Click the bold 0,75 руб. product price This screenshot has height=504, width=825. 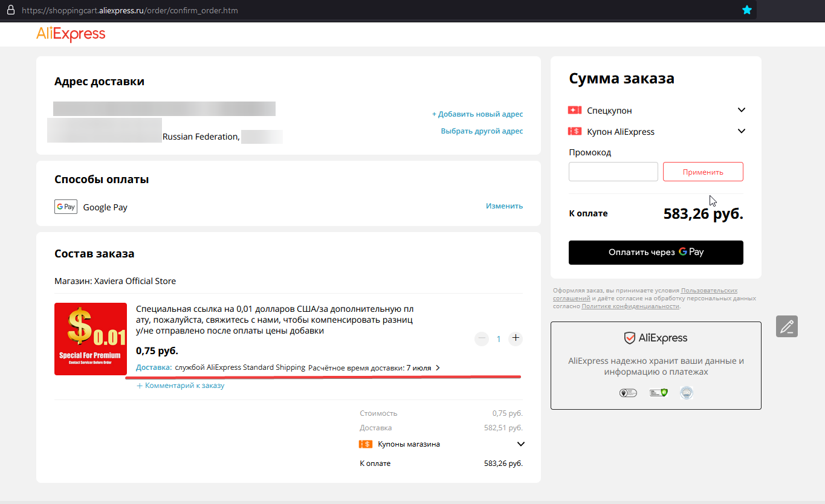pyautogui.click(x=157, y=351)
